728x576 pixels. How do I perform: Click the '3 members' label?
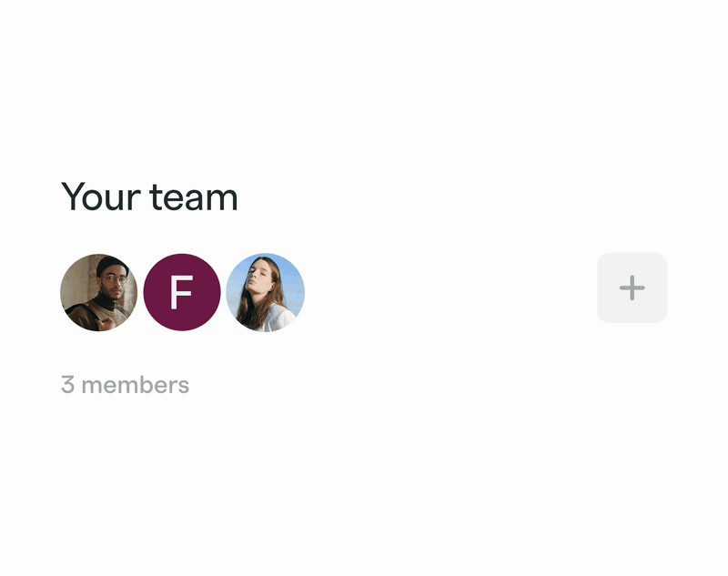click(x=125, y=385)
